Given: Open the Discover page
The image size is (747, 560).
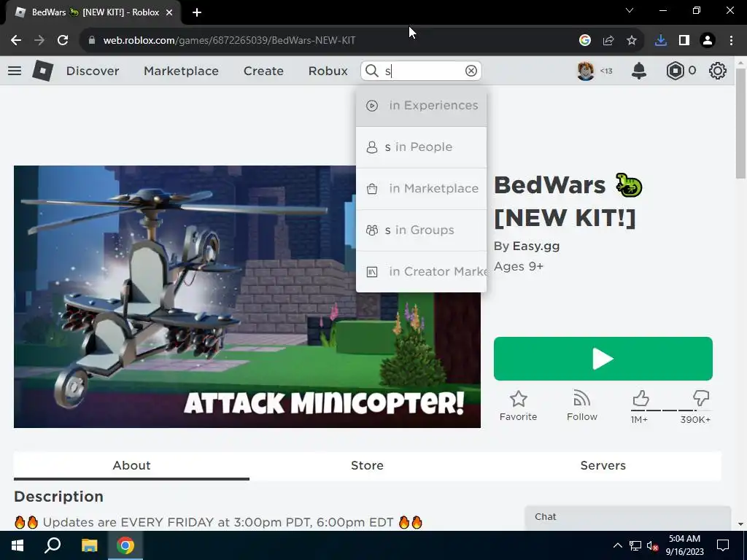Looking at the screenshot, I should click(x=93, y=71).
